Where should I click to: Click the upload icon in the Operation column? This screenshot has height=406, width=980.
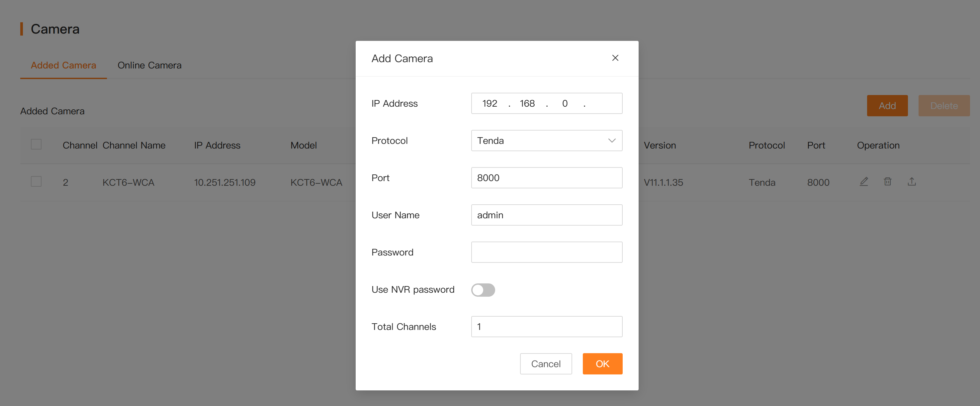click(x=912, y=181)
